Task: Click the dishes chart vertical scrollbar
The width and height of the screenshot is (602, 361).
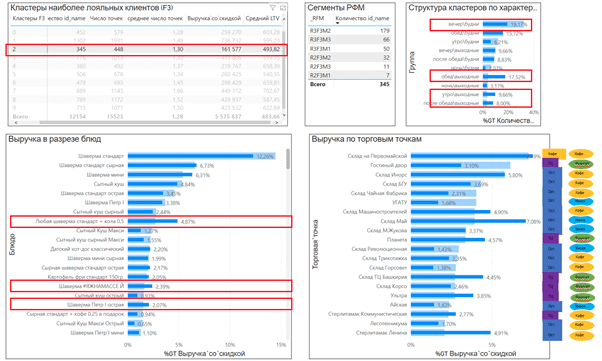Action: [x=288, y=159]
